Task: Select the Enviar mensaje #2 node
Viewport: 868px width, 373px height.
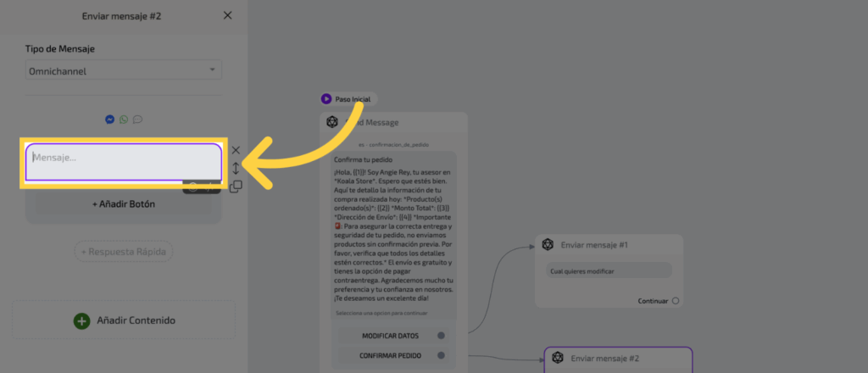Action: (x=618, y=359)
